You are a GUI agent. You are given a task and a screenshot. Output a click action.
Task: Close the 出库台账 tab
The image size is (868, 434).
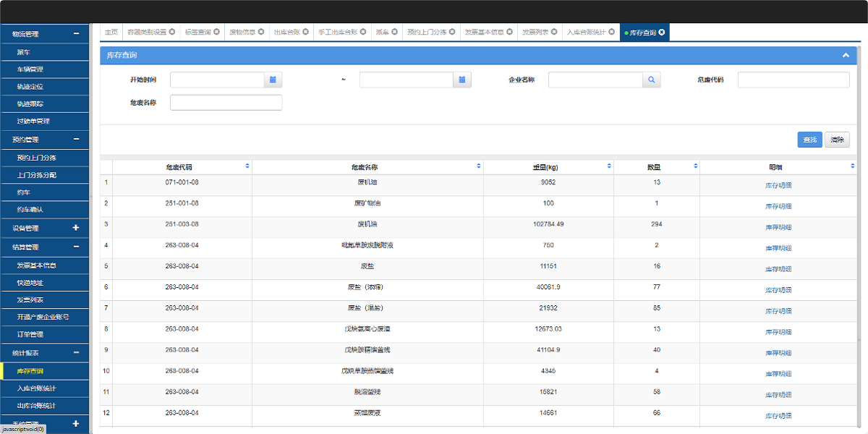coord(305,33)
